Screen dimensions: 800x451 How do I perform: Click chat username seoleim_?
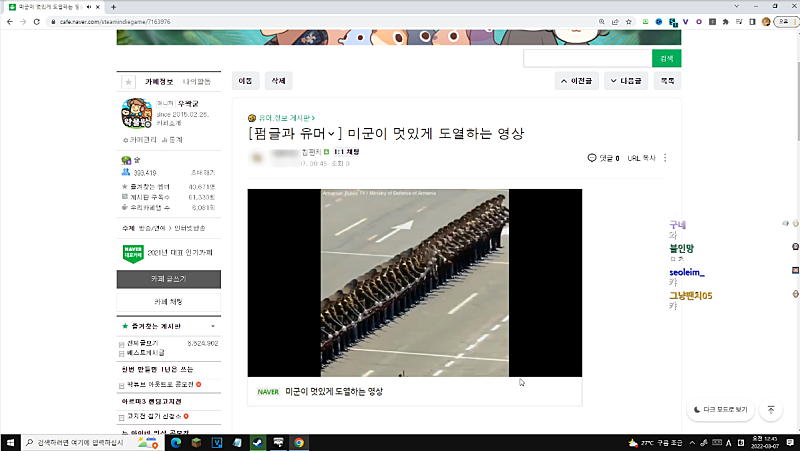click(687, 272)
